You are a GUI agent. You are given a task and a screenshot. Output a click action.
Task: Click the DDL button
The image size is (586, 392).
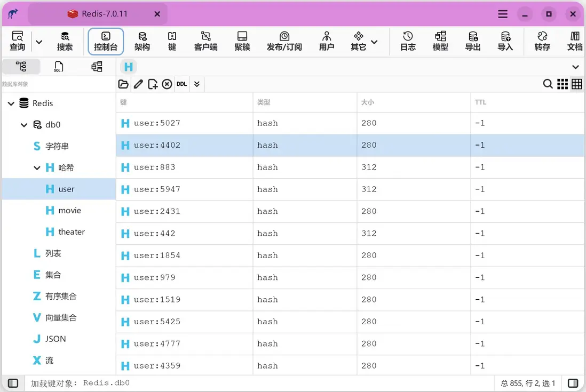(181, 84)
